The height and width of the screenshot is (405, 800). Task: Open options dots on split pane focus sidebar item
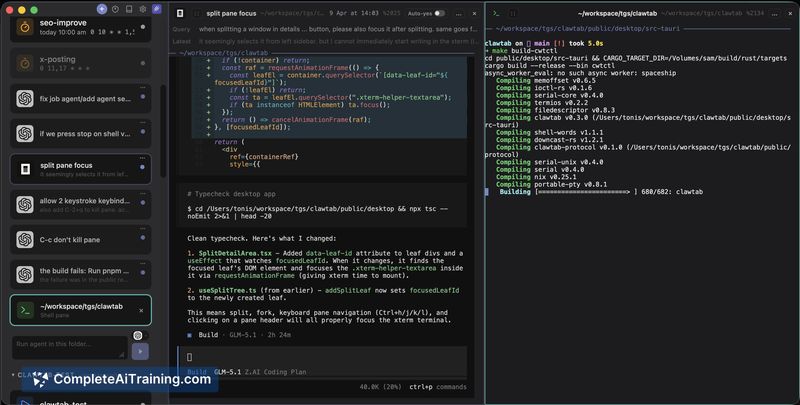(142, 158)
